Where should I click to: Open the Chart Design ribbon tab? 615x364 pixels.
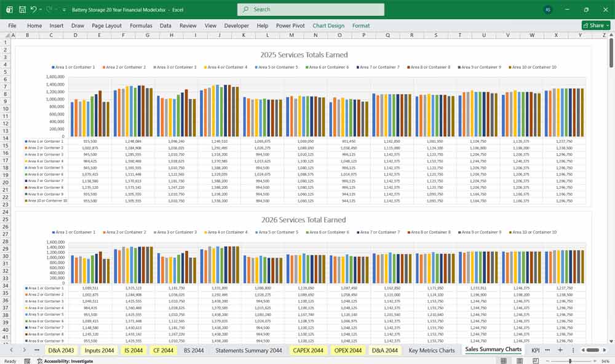click(x=328, y=26)
